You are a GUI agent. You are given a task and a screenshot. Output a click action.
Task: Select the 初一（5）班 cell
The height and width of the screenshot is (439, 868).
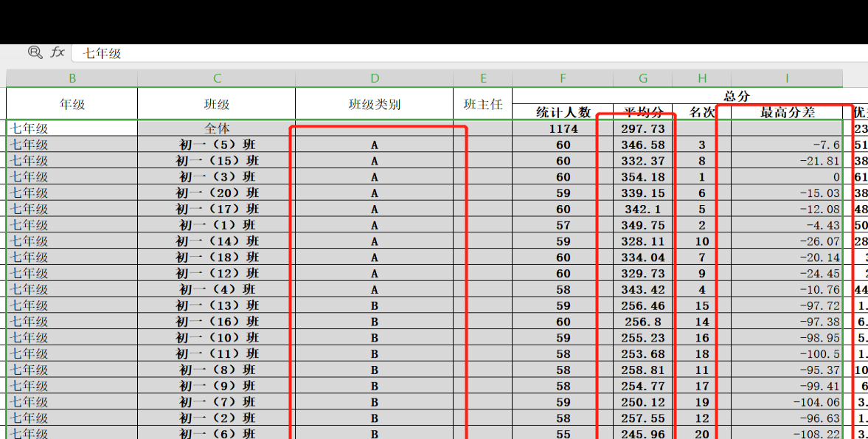tap(216, 145)
